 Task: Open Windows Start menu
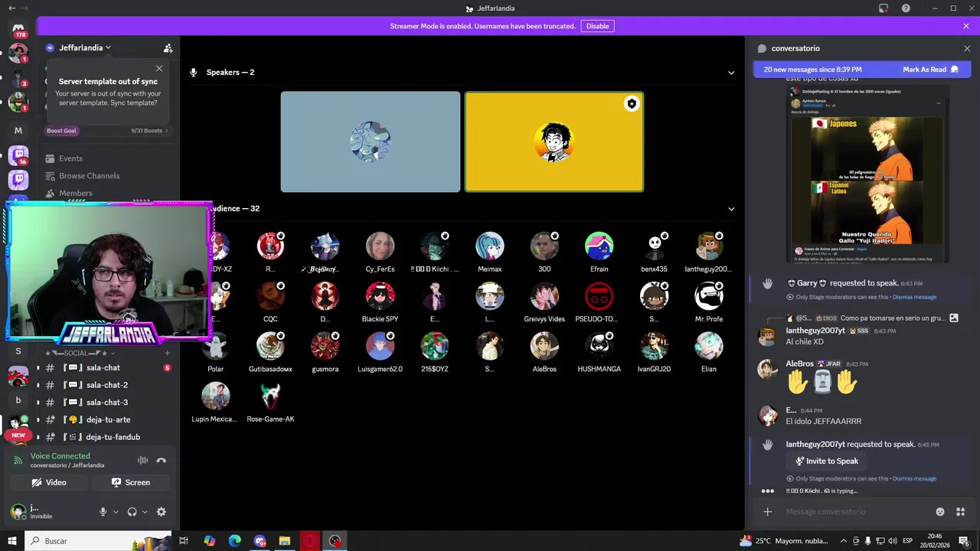click(x=11, y=541)
